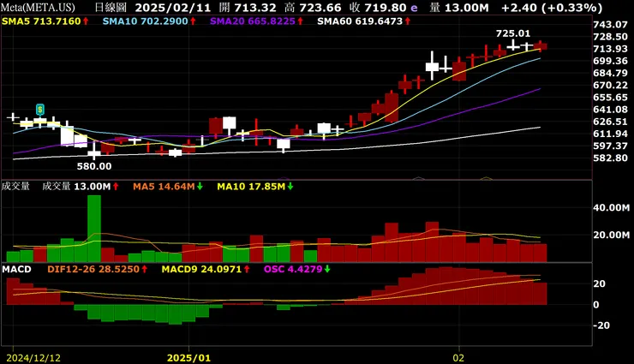Viewport: 634px width, 364px height.
Task: Click the 2024/12/12 date axis label
Action: (33, 358)
